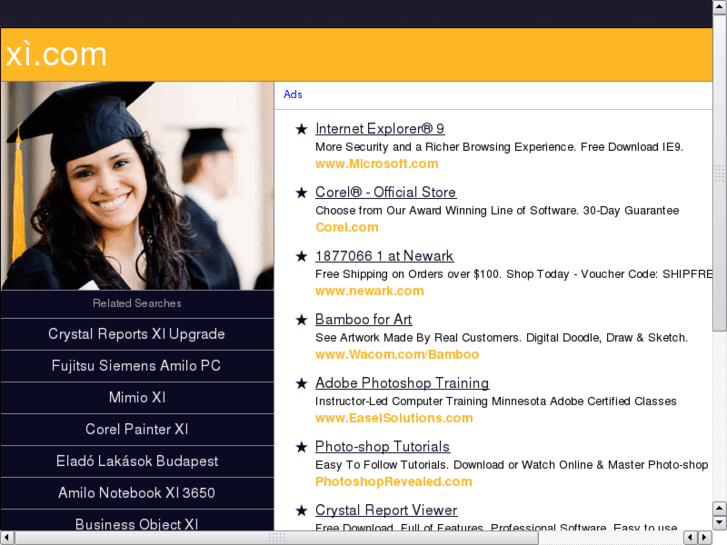Click star icon beside 1877066 1 at Newark
This screenshot has width=727, height=545.
[301, 256]
